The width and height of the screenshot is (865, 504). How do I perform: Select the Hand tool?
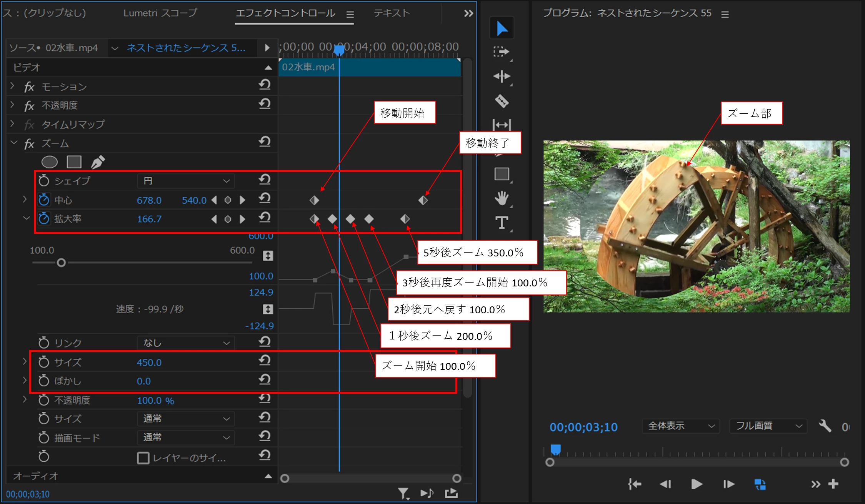pos(502,198)
